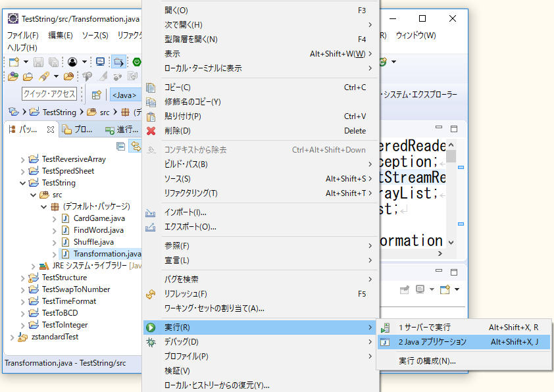Click the editor pane minimize icon
Screen dimensions: 554x392
coord(439,127)
